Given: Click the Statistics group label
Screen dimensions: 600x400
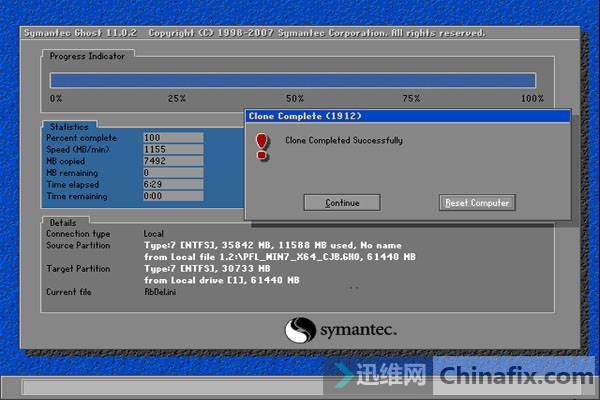Looking at the screenshot, I should (x=69, y=127).
